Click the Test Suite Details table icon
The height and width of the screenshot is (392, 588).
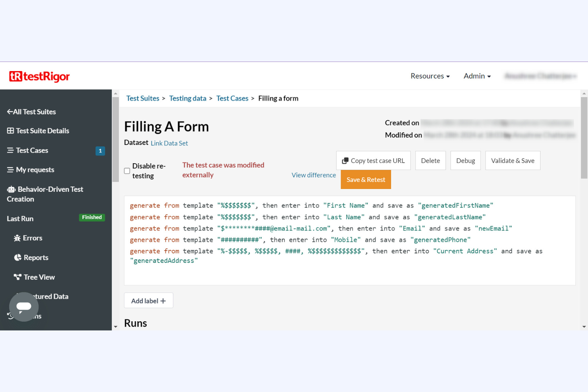pyautogui.click(x=10, y=131)
